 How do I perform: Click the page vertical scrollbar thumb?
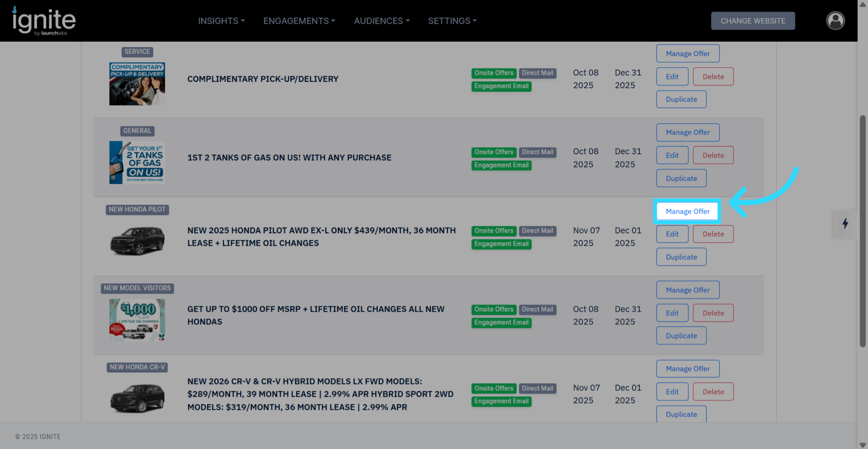point(863,231)
